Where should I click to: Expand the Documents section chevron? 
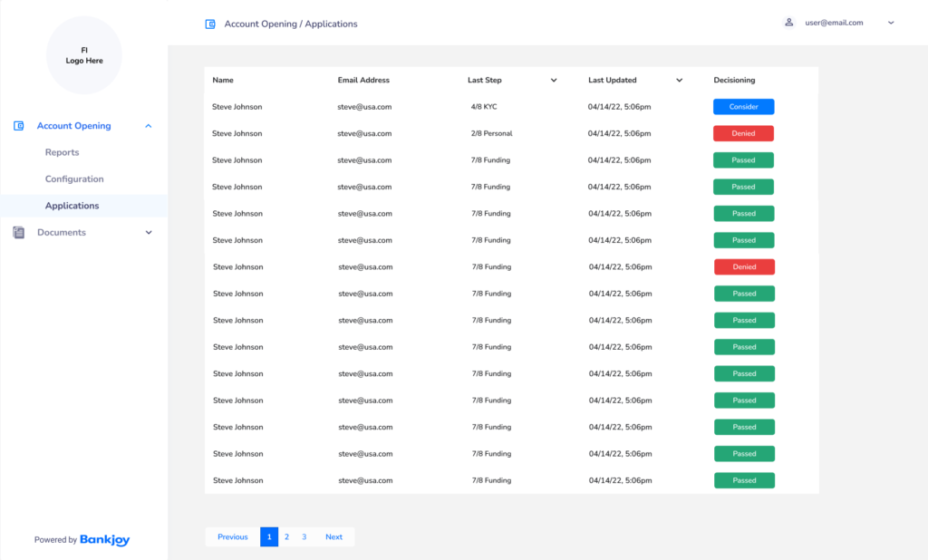pyautogui.click(x=149, y=233)
